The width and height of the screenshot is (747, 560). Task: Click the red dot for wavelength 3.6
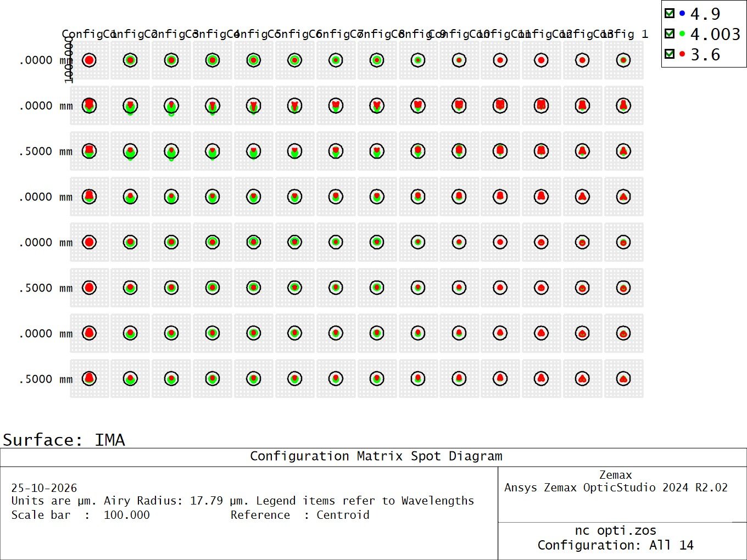pyautogui.click(x=682, y=54)
